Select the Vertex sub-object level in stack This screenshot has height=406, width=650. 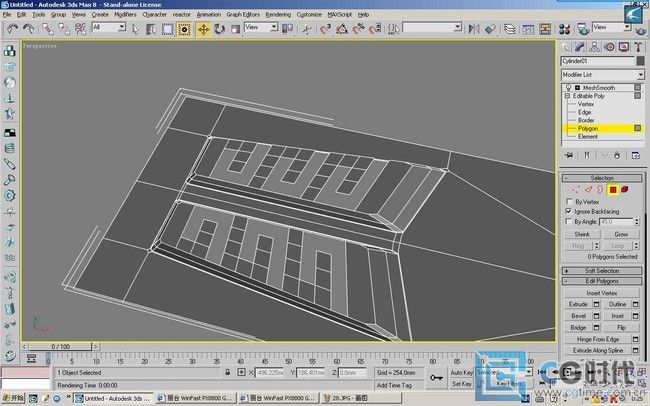pyautogui.click(x=586, y=104)
